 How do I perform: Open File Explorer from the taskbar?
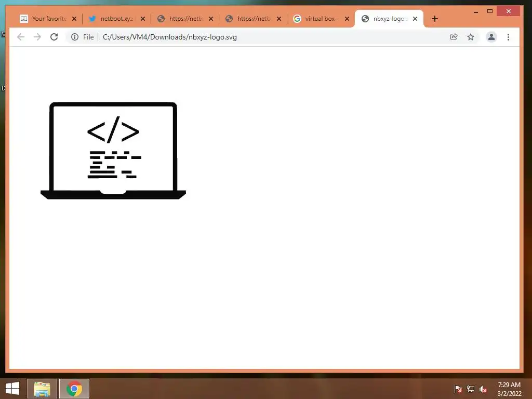tap(42, 389)
